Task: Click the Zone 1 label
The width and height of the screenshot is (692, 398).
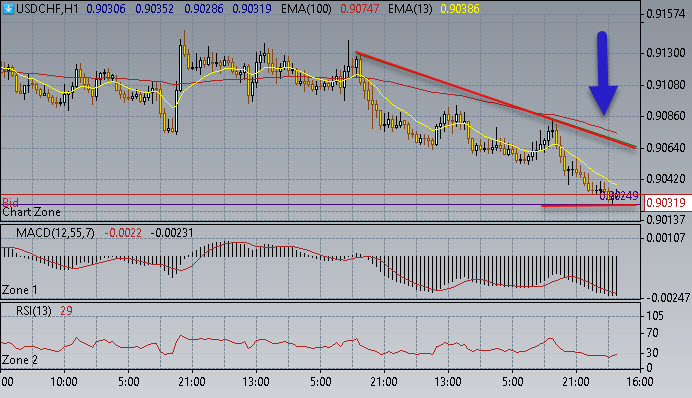Action: [20, 290]
